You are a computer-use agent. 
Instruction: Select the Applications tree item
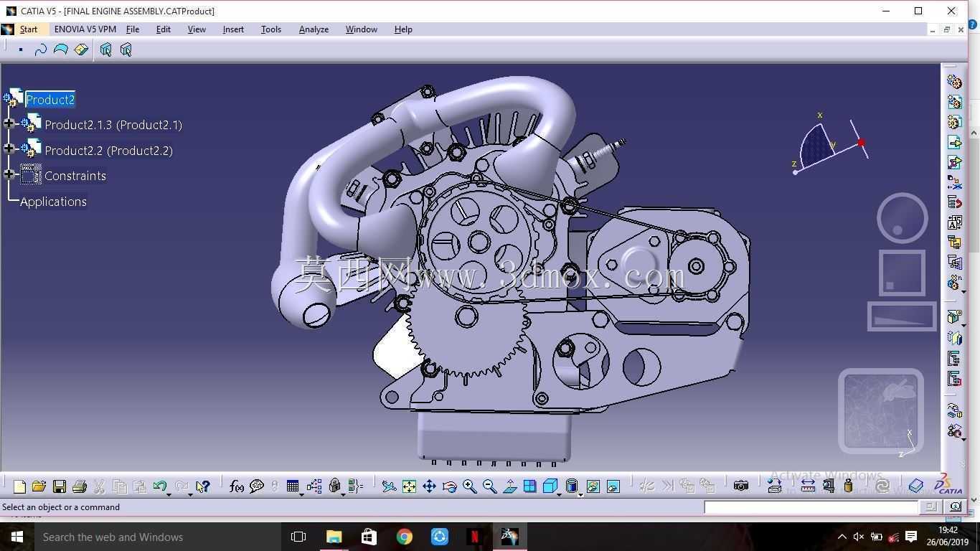[x=53, y=202]
